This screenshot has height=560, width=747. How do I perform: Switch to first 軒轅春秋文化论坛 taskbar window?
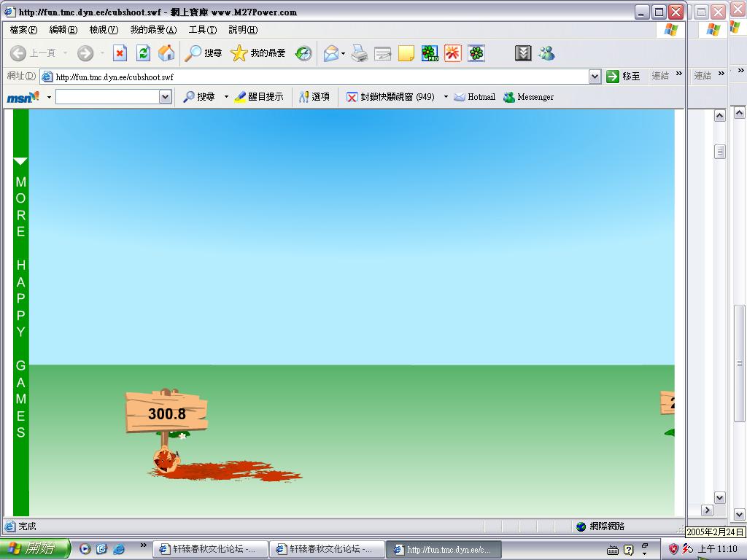[210, 549]
